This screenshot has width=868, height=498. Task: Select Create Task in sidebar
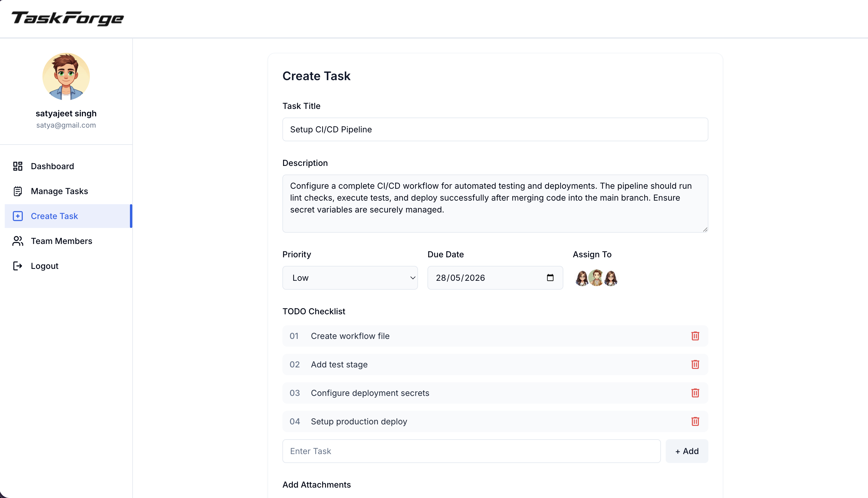(x=68, y=216)
